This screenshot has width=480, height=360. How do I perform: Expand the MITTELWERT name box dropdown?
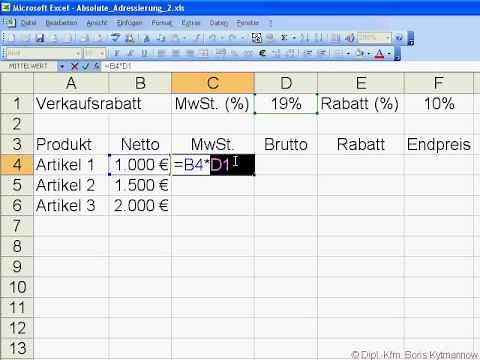coord(61,67)
